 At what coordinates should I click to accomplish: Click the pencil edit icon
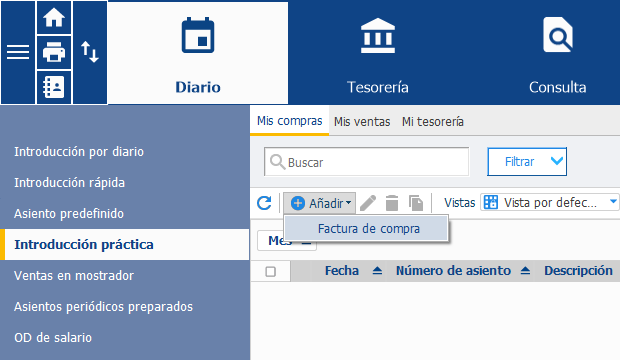pyautogui.click(x=368, y=203)
